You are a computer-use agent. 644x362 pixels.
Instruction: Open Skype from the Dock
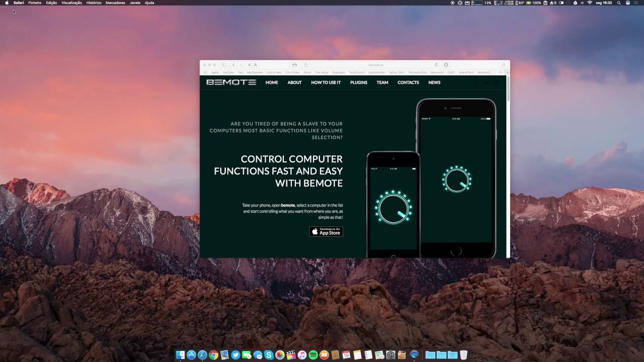coord(269,355)
